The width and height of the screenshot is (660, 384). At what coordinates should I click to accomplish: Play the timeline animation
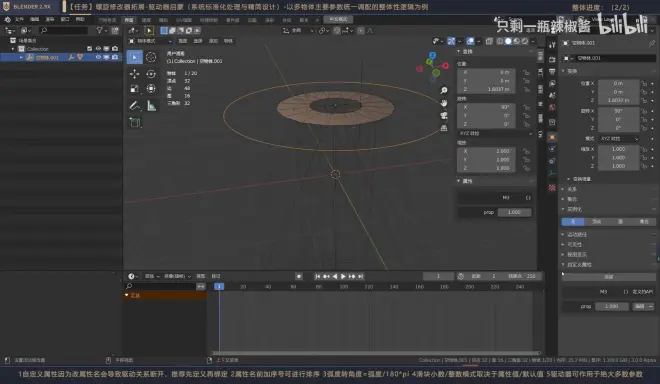[x=343, y=276]
